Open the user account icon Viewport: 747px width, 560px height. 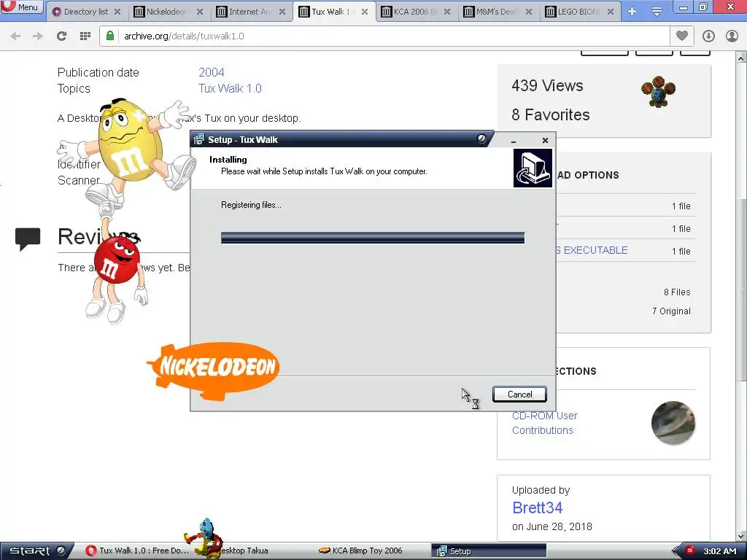tap(732, 36)
